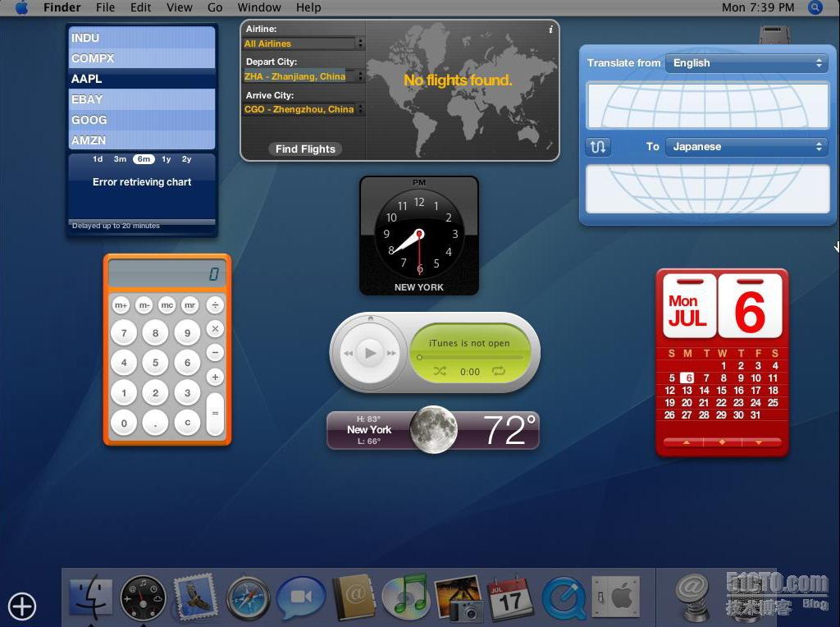Open Spotlight search in menu bar

[x=815, y=7]
